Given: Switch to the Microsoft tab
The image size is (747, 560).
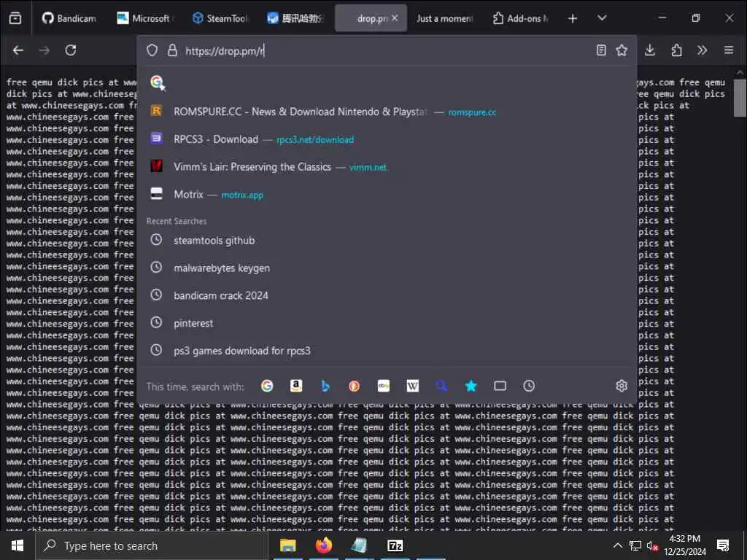Looking at the screenshot, I should click(144, 18).
